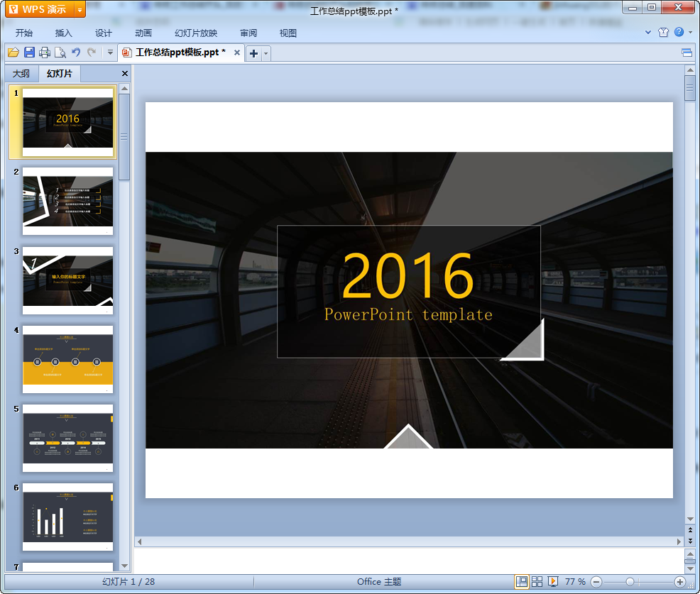The image size is (700, 594).
Task: Open the 审阅 ribbon tab
Action: [248, 33]
